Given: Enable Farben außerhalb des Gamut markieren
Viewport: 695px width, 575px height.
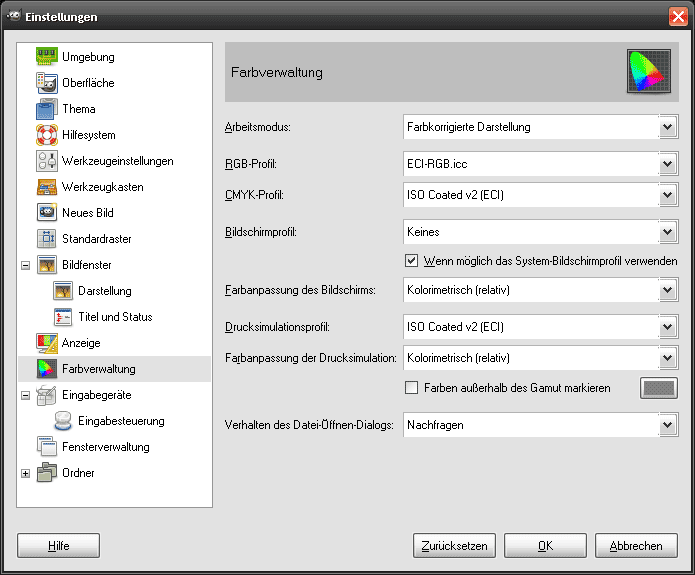Looking at the screenshot, I should [411, 388].
